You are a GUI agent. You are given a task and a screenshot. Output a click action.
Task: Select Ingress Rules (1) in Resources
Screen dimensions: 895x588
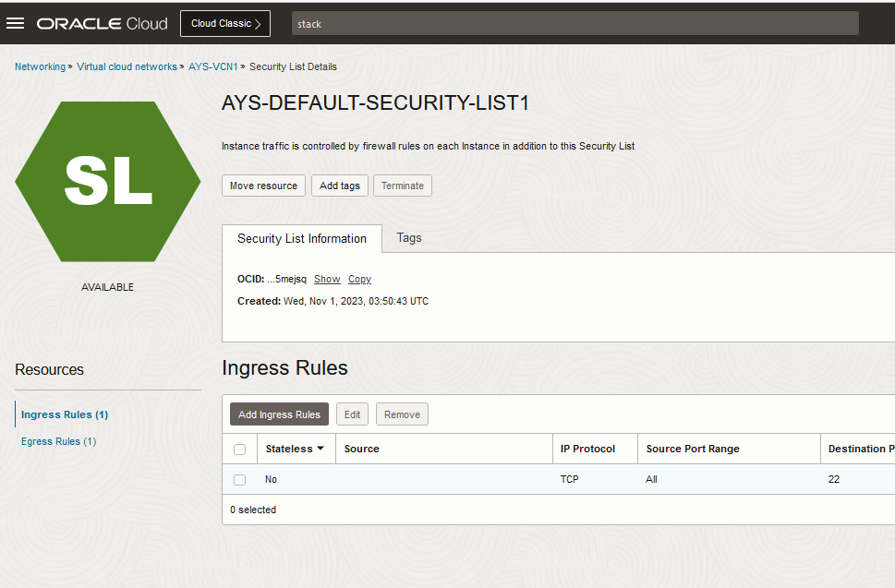coord(65,414)
